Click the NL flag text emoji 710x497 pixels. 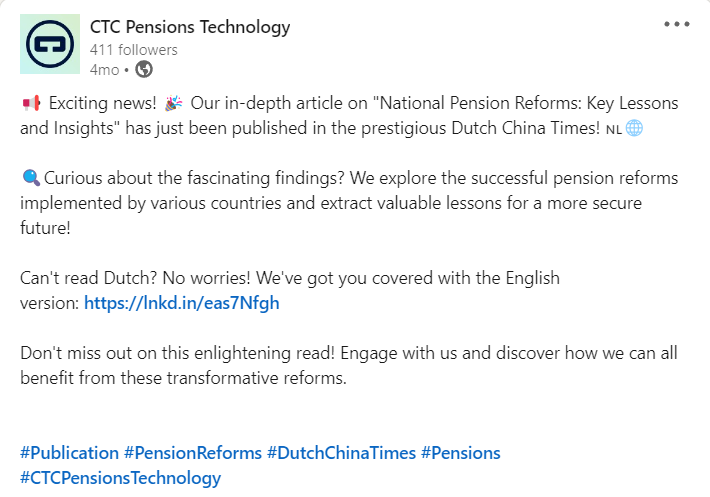pyautogui.click(x=614, y=130)
